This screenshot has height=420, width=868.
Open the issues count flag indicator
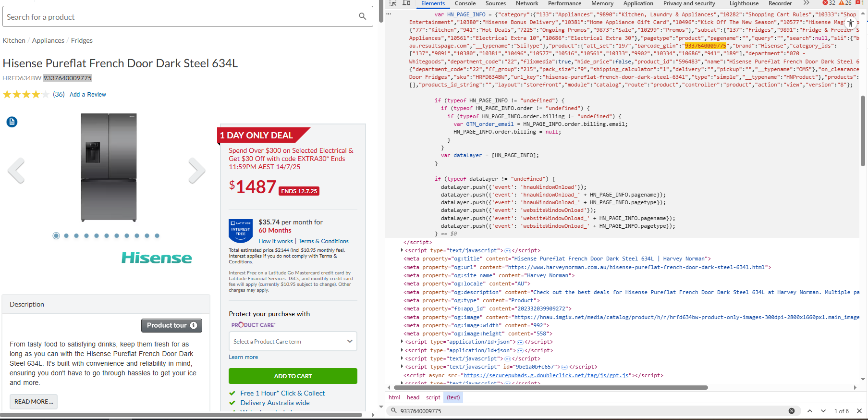click(860, 3)
